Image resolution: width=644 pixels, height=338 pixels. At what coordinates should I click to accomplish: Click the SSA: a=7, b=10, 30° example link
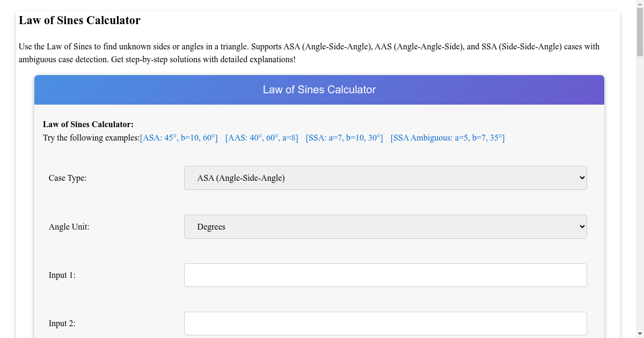[x=344, y=138]
